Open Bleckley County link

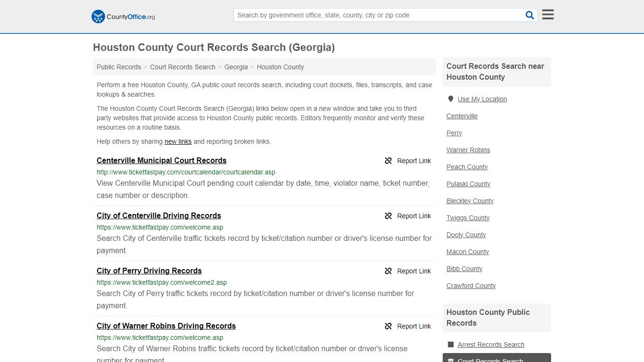coord(470,201)
